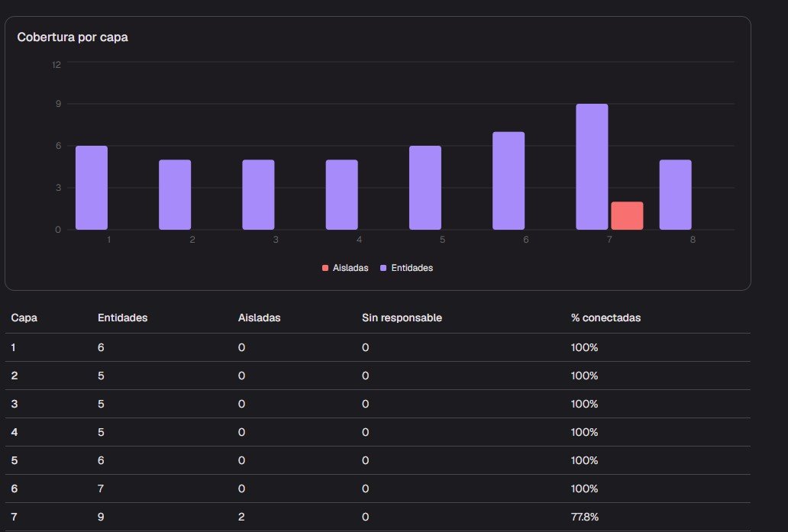The width and height of the screenshot is (788, 532).
Task: Click the Aisladas value "2" in the Capa 7 row
Action: (242, 517)
